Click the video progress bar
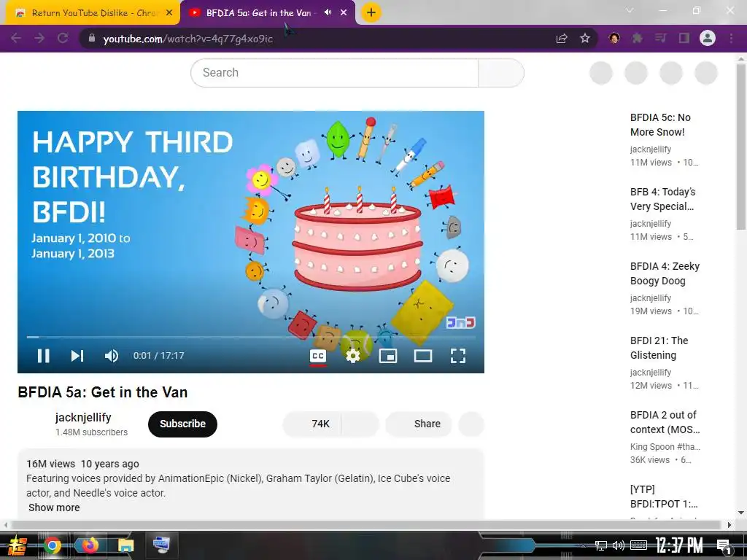 coord(251,337)
